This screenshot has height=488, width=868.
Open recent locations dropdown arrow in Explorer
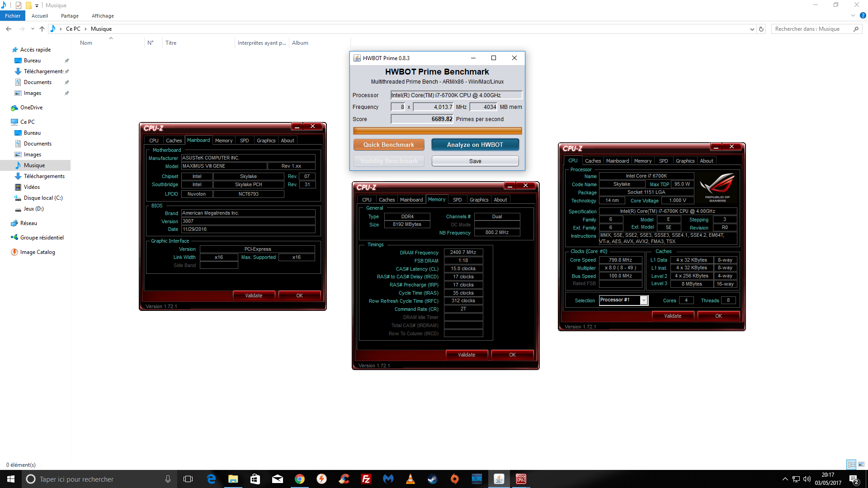tap(33, 29)
